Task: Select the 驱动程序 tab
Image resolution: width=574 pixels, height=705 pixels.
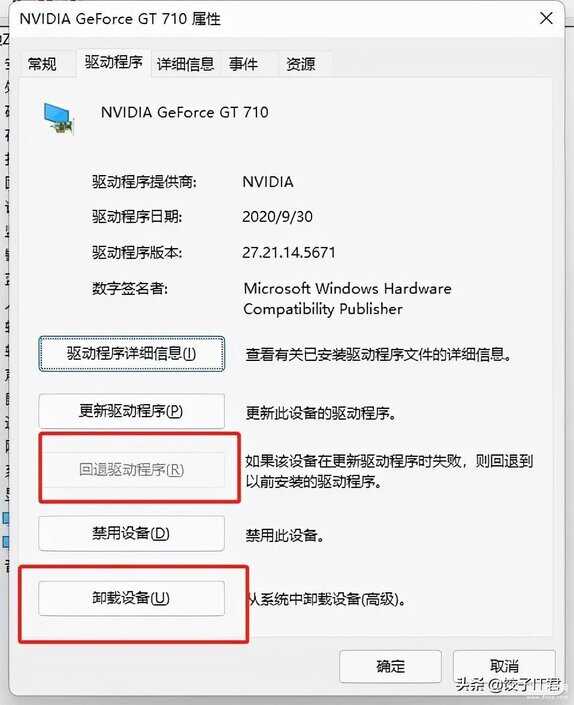Action: [113, 62]
